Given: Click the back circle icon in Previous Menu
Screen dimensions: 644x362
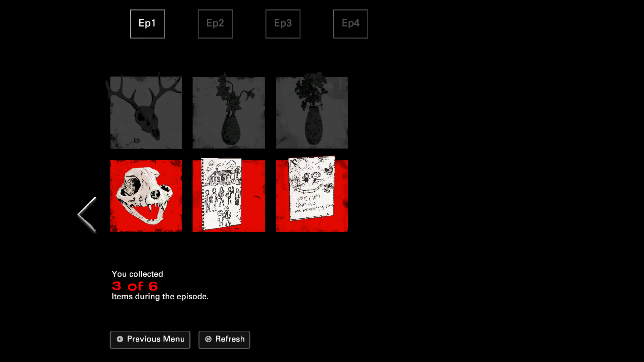Looking at the screenshot, I should pos(120,339).
